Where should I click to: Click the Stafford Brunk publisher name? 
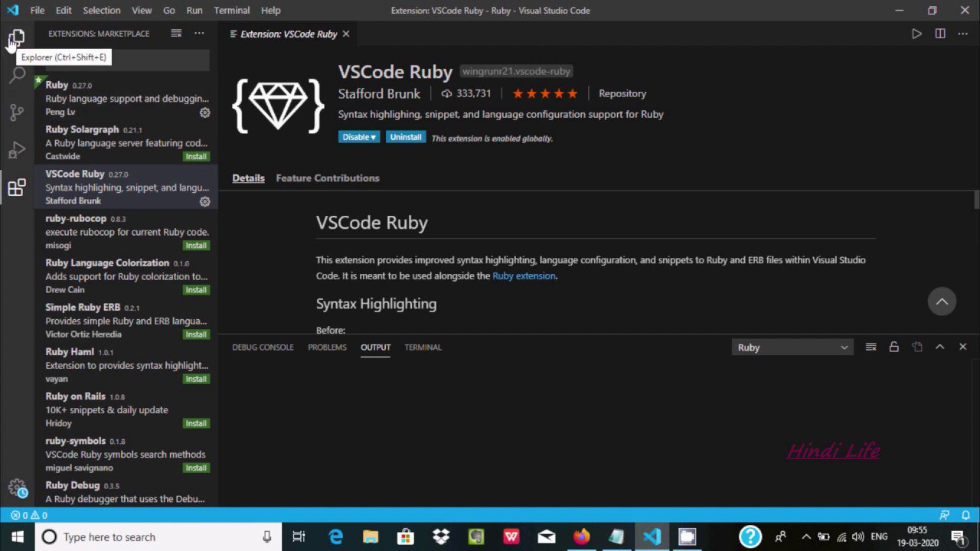379,93
